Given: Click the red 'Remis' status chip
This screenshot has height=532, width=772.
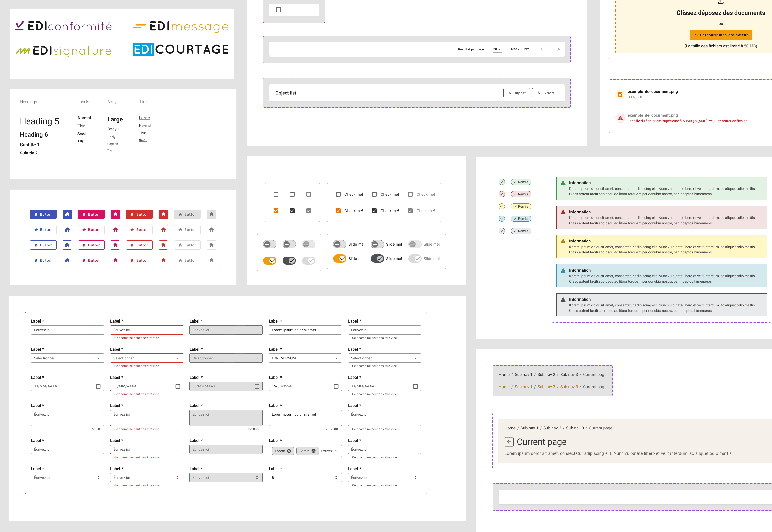Looking at the screenshot, I should coord(521,194).
